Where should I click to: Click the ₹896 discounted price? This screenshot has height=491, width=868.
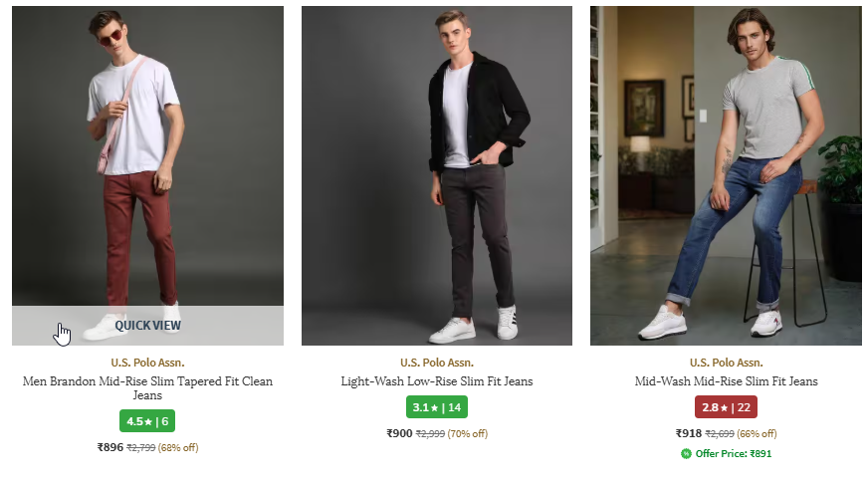109,448
